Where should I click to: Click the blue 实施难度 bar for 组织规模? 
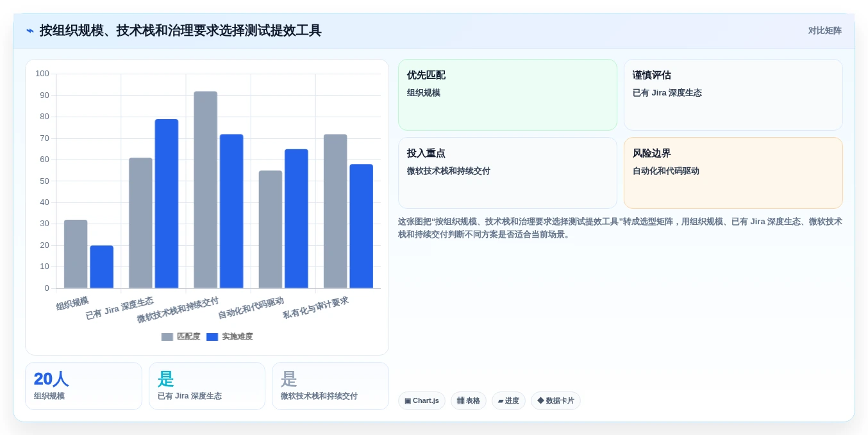tap(101, 267)
